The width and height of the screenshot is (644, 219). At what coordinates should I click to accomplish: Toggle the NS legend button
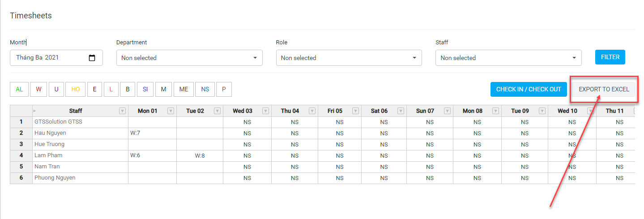point(205,89)
